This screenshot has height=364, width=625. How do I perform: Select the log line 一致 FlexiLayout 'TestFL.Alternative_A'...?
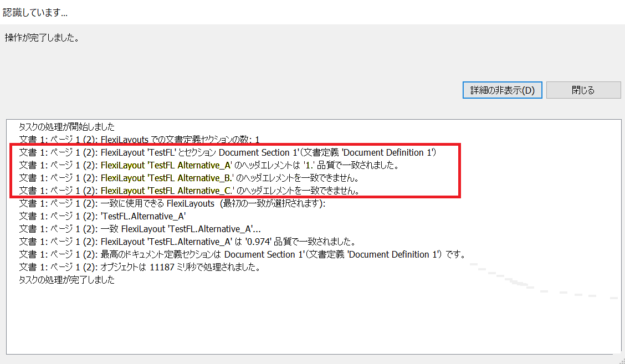point(140,229)
